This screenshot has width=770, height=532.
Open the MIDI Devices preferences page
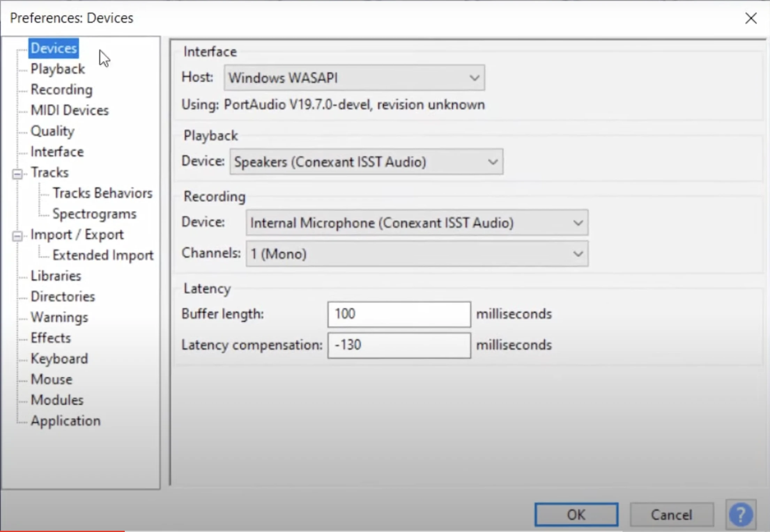69,110
